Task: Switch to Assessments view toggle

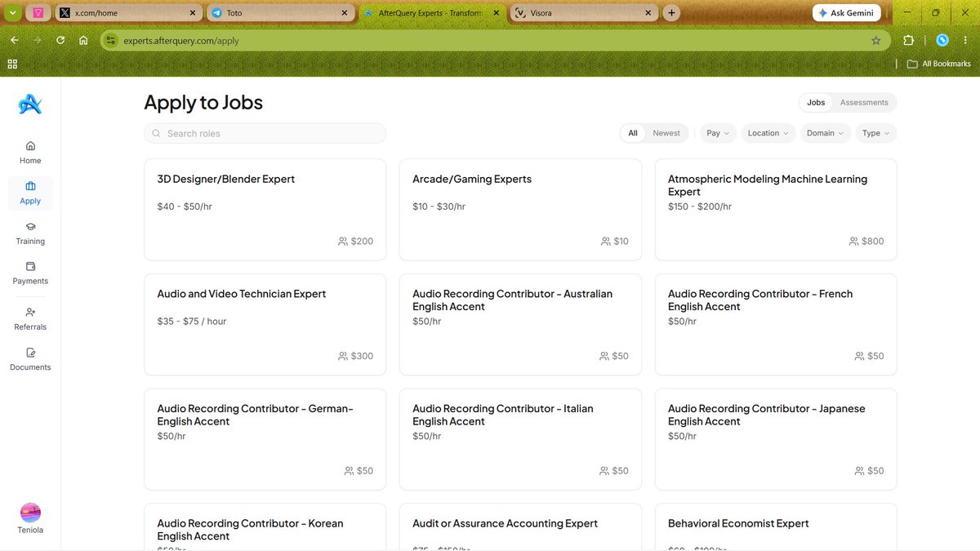Action: (864, 103)
